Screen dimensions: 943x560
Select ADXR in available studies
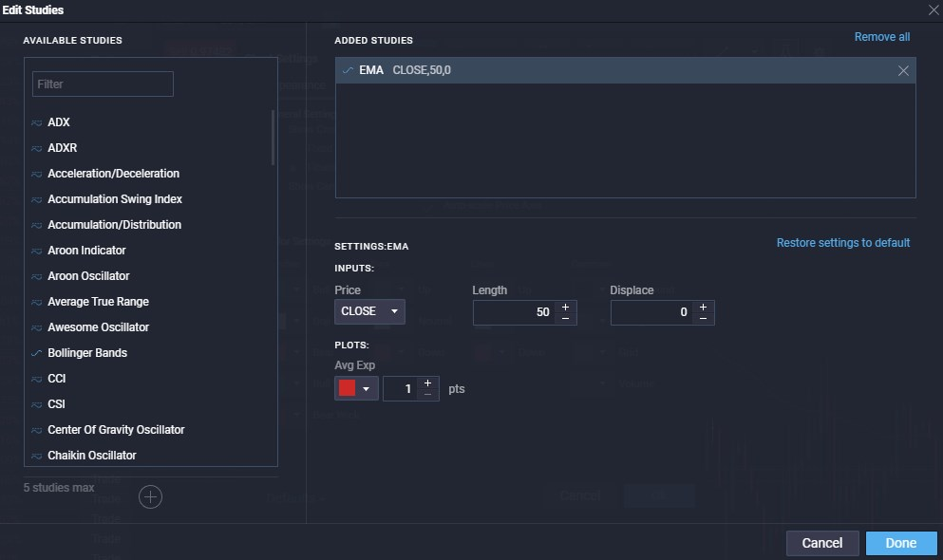pyautogui.click(x=63, y=148)
